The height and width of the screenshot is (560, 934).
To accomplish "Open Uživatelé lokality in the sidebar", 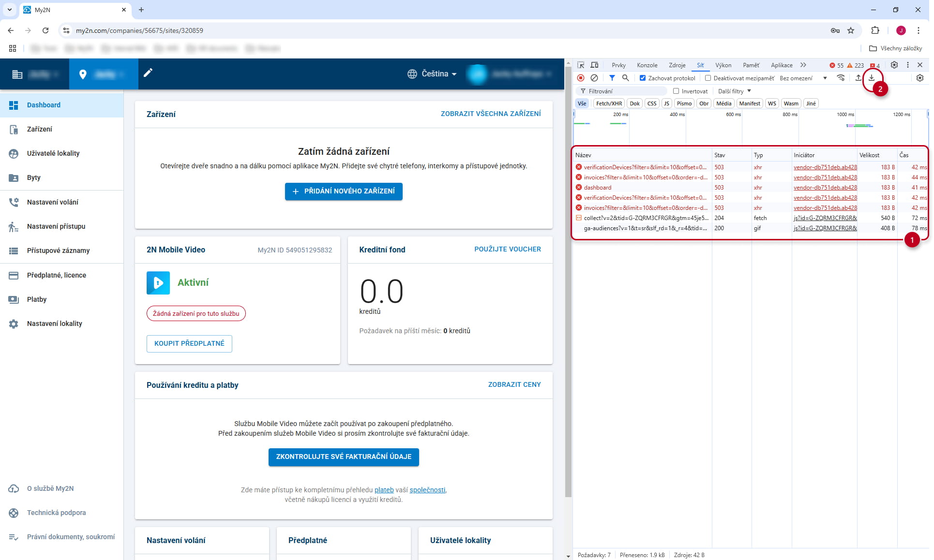I will [62, 153].
